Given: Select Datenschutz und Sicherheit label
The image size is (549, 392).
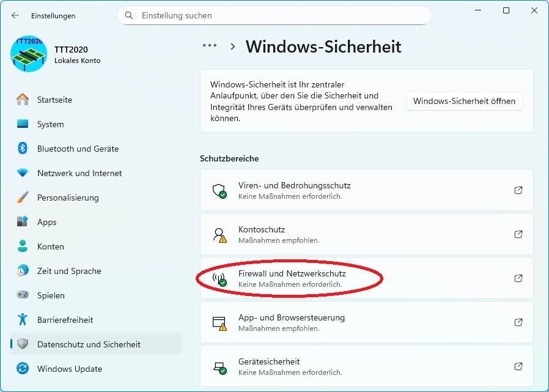Looking at the screenshot, I should [x=89, y=344].
